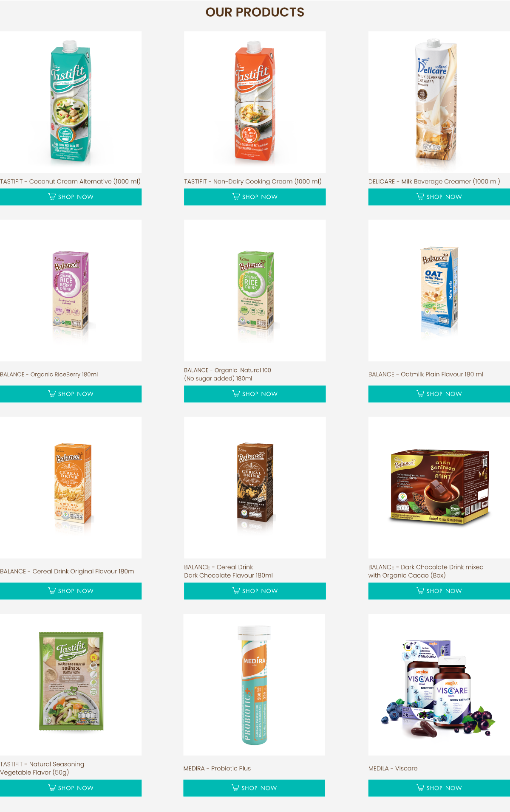Image resolution: width=510 pixels, height=812 pixels.
Task: Shop now for Cereal Drink Original Flavour
Action: pyautogui.click(x=71, y=591)
